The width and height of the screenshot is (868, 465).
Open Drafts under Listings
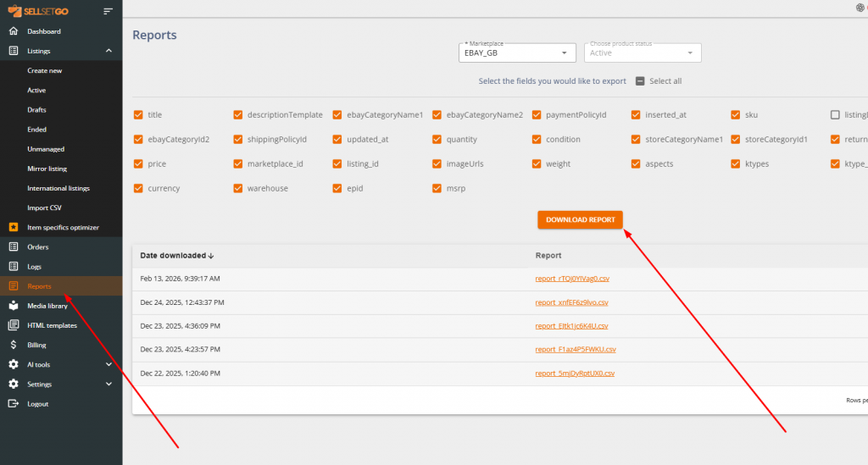[x=36, y=110]
